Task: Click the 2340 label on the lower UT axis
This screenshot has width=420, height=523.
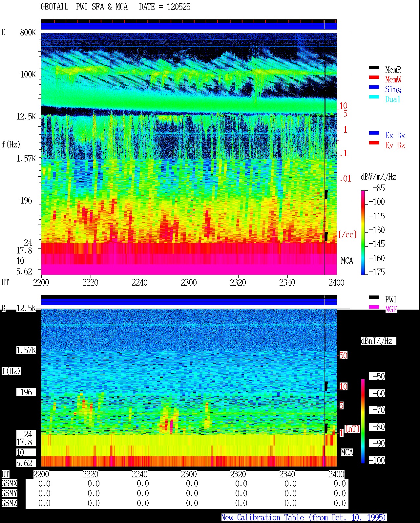Action: pyautogui.click(x=287, y=474)
